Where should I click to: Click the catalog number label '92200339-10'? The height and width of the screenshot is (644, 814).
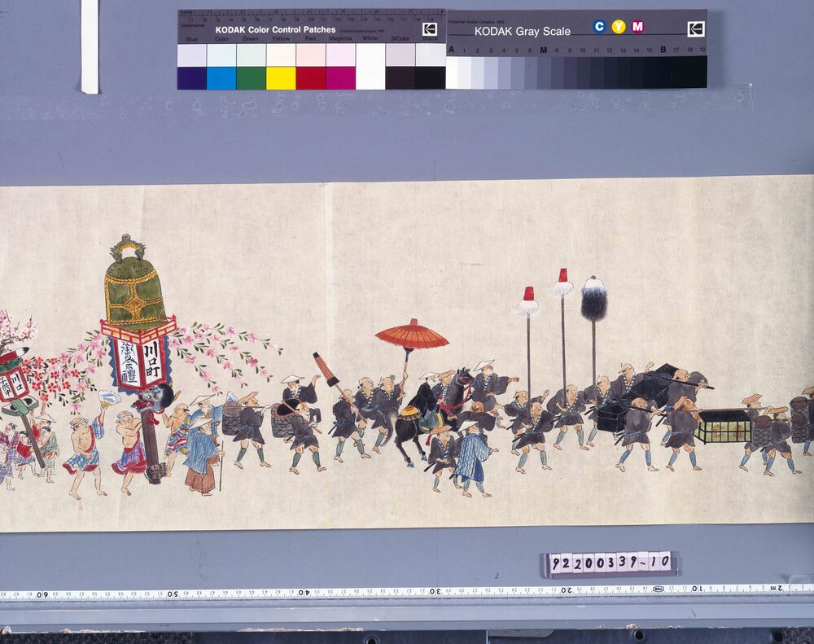tap(610, 563)
